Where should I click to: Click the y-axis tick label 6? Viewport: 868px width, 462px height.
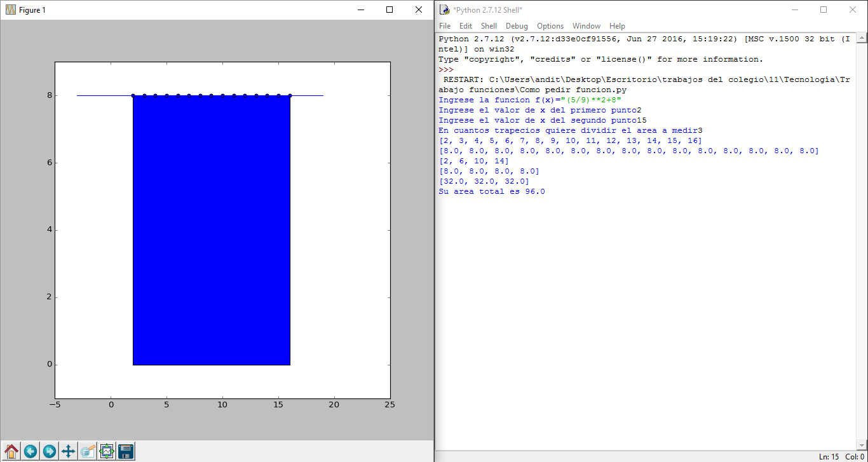tap(48, 163)
